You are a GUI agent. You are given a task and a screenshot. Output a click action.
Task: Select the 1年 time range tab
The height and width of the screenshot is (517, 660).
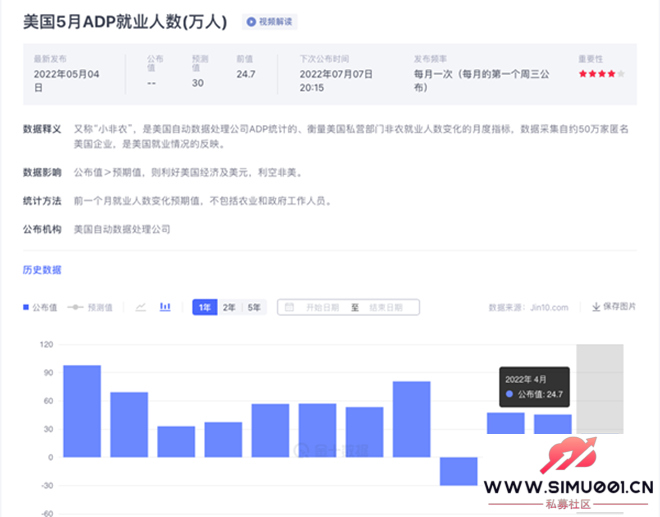pos(204,307)
